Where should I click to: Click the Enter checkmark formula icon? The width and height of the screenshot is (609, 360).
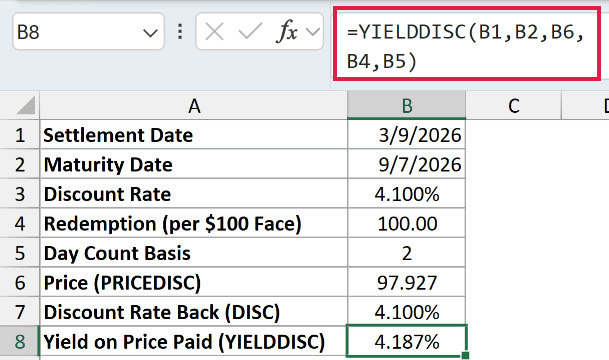pos(250,31)
